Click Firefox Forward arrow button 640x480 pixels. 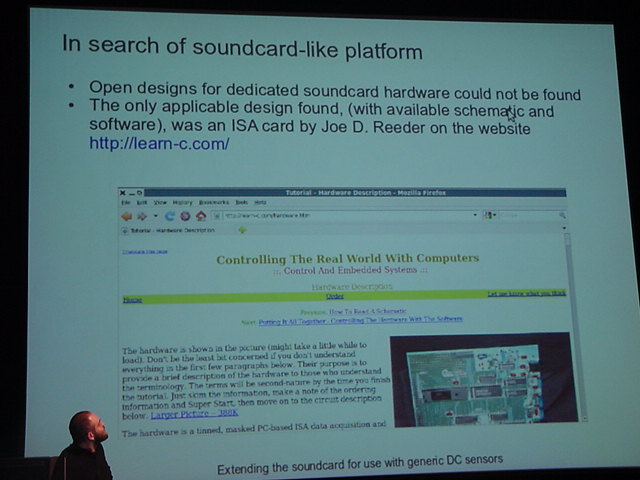[x=142, y=216]
